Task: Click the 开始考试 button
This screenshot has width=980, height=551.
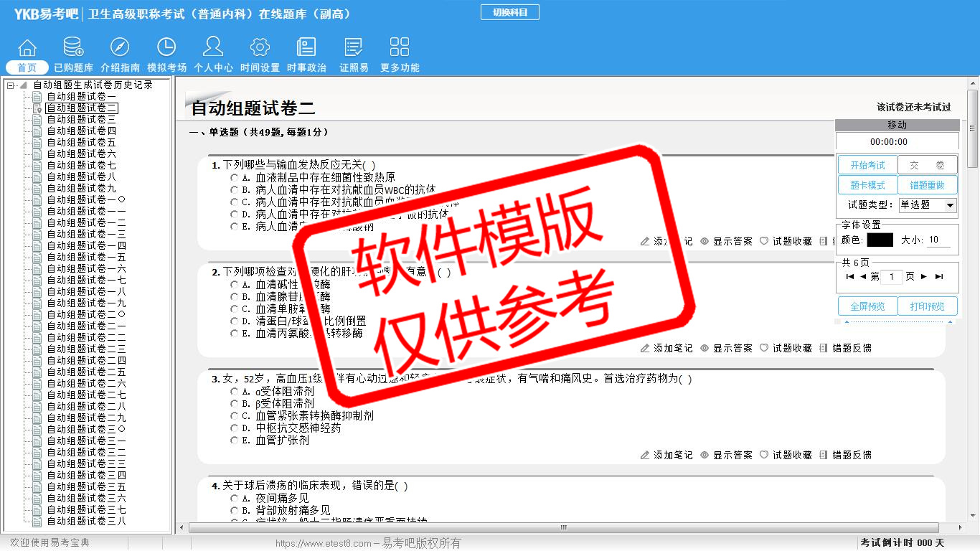Action: (867, 165)
